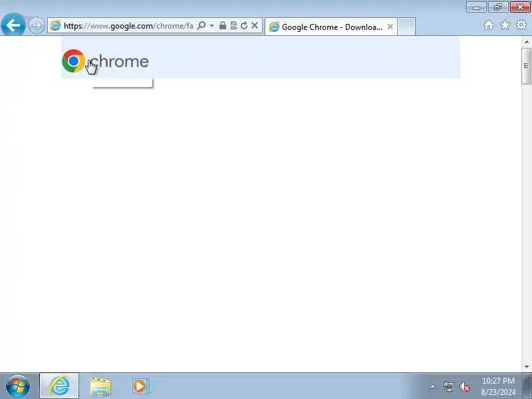The image size is (532, 399).
Task: Restore down the browser window
Action: [498, 7]
